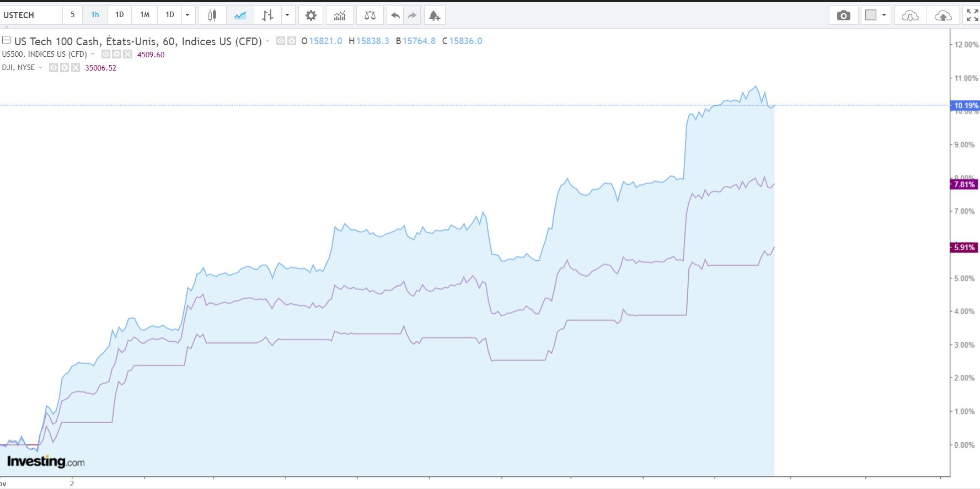The height and width of the screenshot is (489, 980).
Task: Add an alert with the bell icon
Action: pyautogui.click(x=435, y=15)
